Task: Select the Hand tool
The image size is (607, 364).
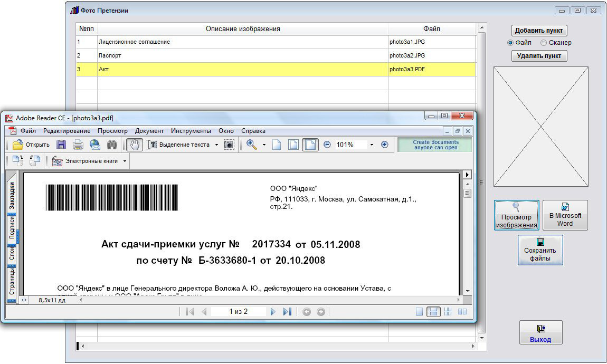Action: point(135,145)
